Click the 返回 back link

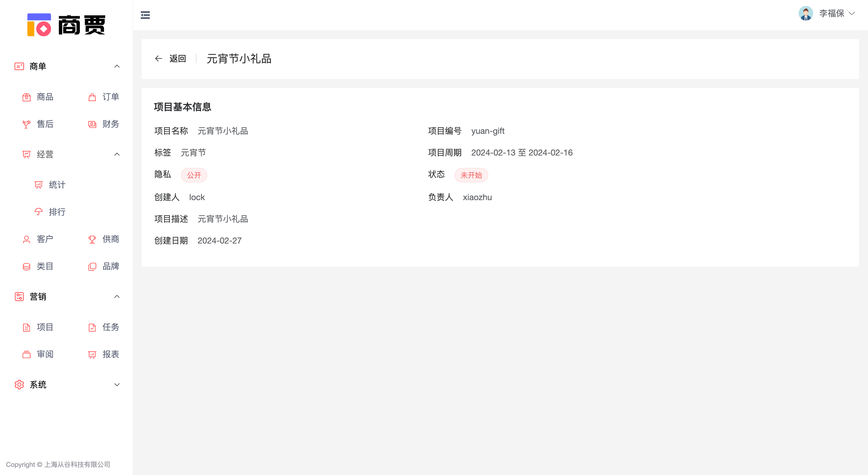[177, 58]
